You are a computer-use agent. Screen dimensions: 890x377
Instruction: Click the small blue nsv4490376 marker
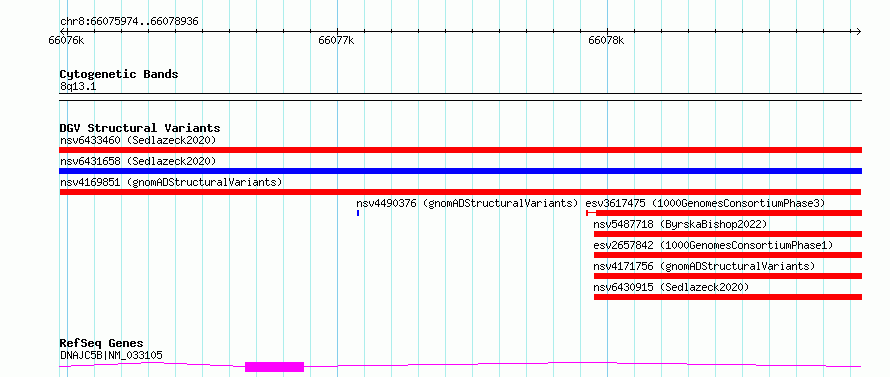[x=358, y=213]
